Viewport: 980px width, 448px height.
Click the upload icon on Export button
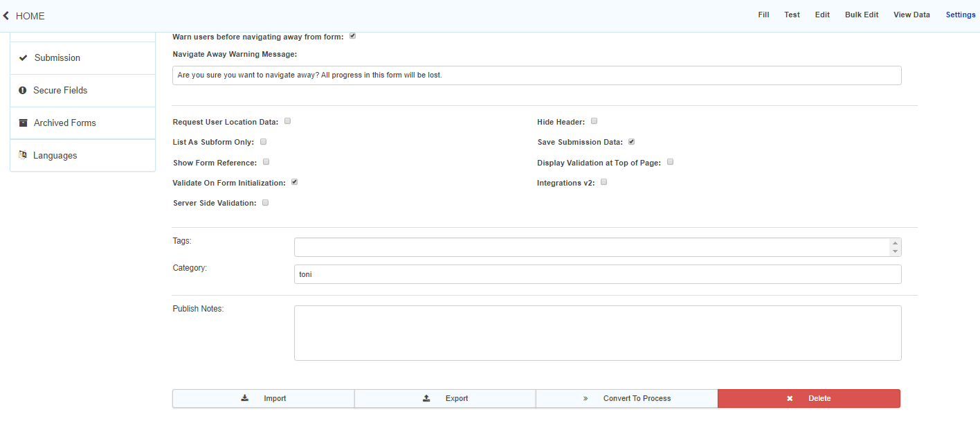(x=426, y=398)
